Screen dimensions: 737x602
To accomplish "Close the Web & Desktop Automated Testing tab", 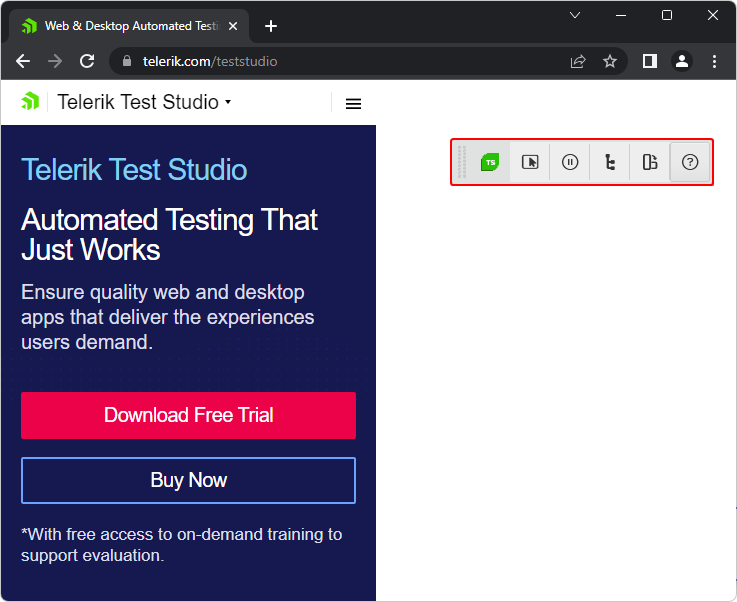I will pos(233,26).
